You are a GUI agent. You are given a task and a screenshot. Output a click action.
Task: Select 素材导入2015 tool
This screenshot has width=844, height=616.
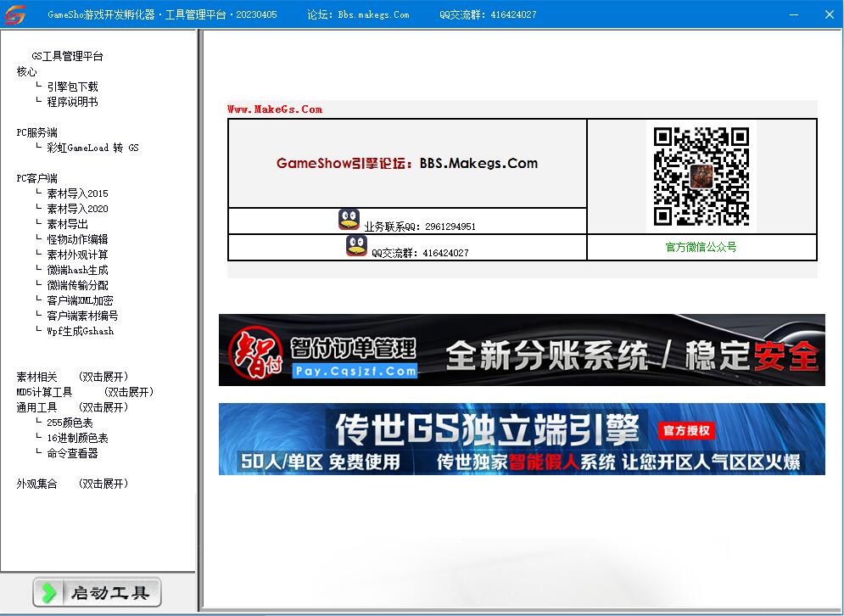(x=77, y=193)
